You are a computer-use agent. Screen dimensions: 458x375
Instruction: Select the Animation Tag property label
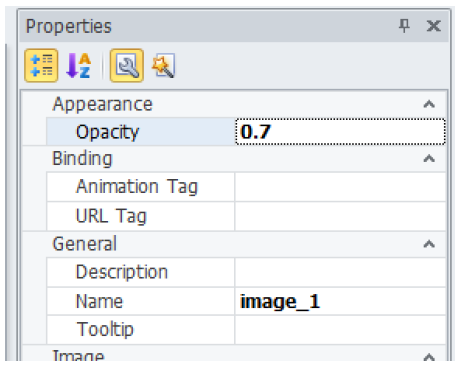(137, 187)
